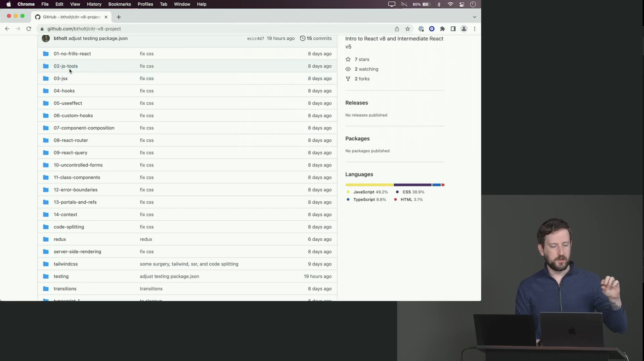The image size is (644, 361).
Task: Click the site lock icon
Action: [x=42, y=29]
